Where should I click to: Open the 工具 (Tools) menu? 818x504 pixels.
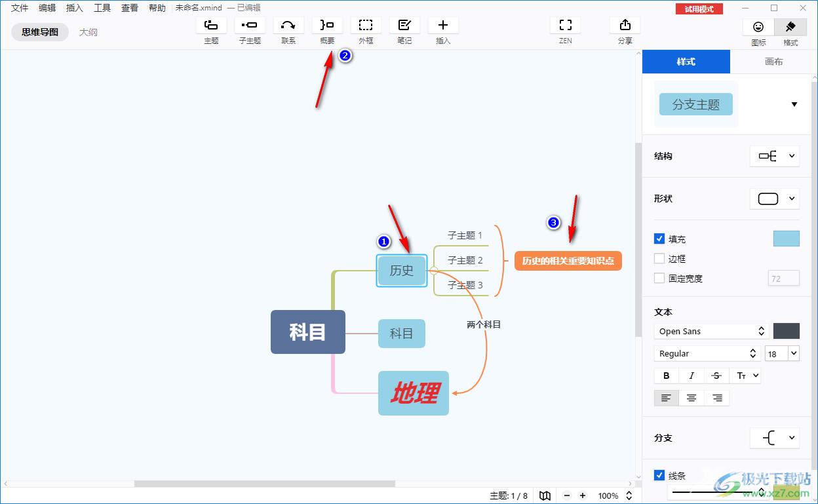[x=102, y=8]
